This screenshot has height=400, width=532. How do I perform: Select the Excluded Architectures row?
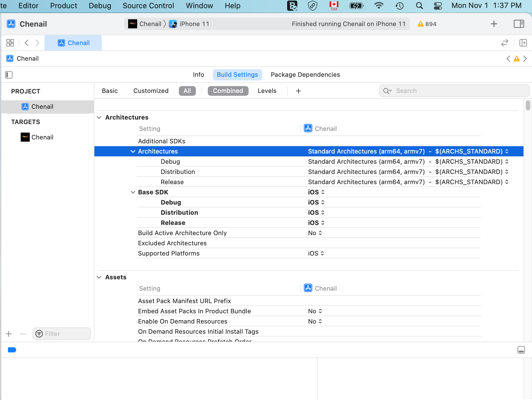309,243
